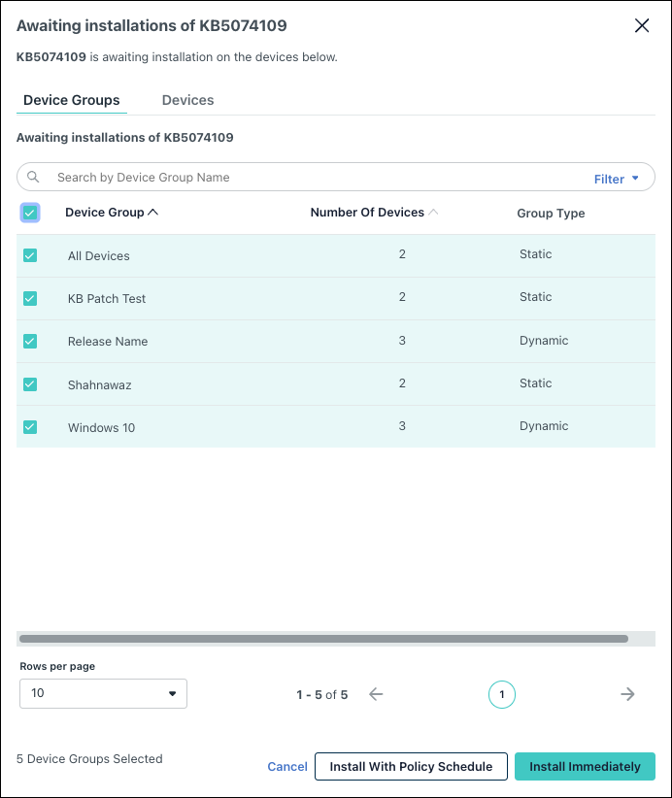The image size is (672, 798).
Task: Uncheck the All Devices row
Action: [30, 255]
